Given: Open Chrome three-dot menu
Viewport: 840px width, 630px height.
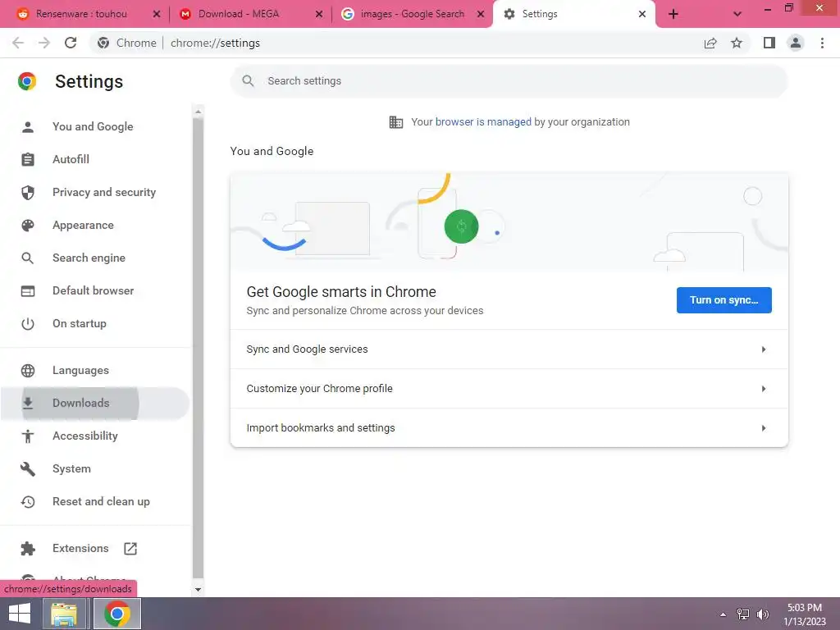Looking at the screenshot, I should (x=822, y=43).
